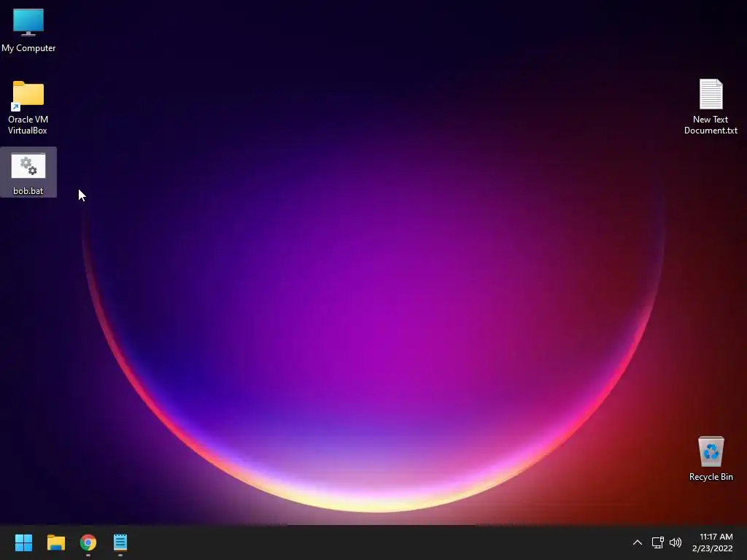
Task: Click the bob.bat file name label
Action: 28,191
